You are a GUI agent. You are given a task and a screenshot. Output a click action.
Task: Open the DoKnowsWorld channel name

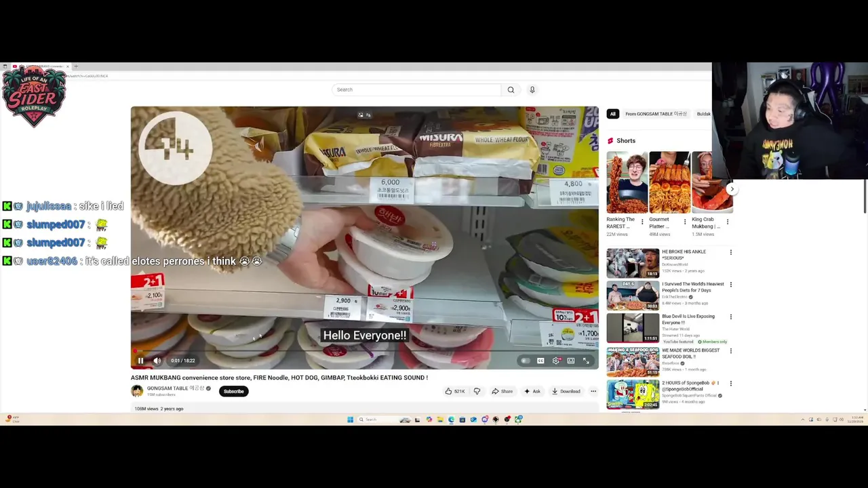[675, 264]
